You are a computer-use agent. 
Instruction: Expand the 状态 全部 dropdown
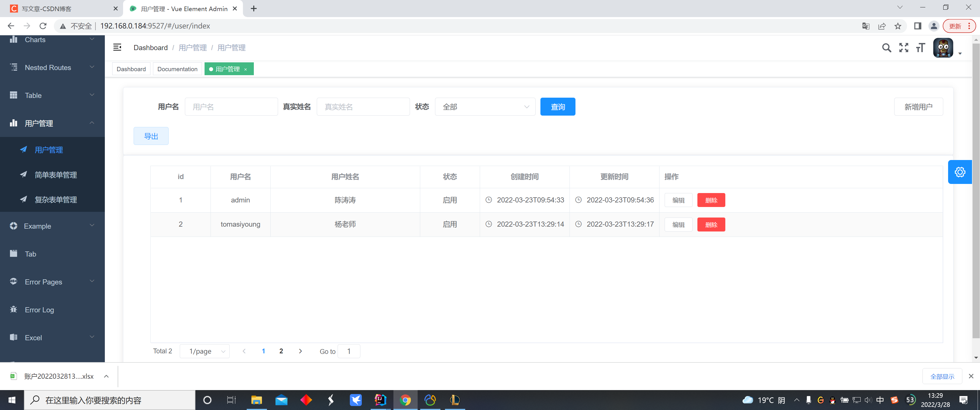tap(485, 107)
